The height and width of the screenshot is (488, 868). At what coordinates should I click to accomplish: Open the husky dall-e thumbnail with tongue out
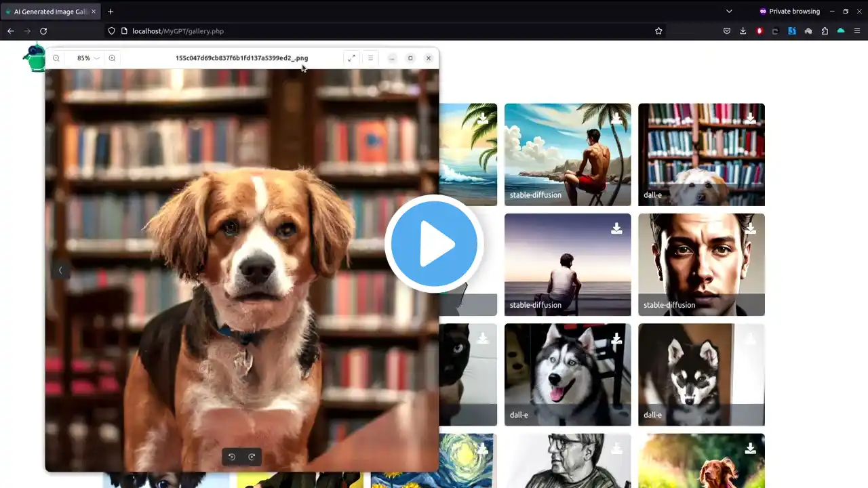[568, 375]
